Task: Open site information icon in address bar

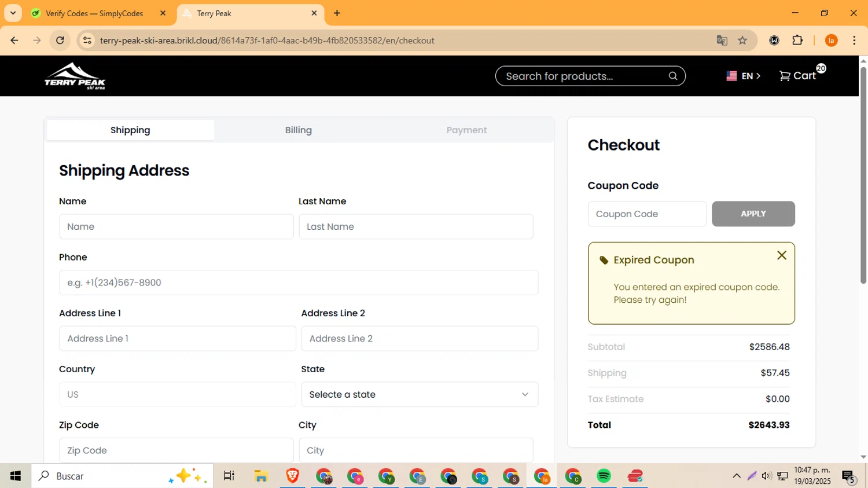Action: [87, 41]
